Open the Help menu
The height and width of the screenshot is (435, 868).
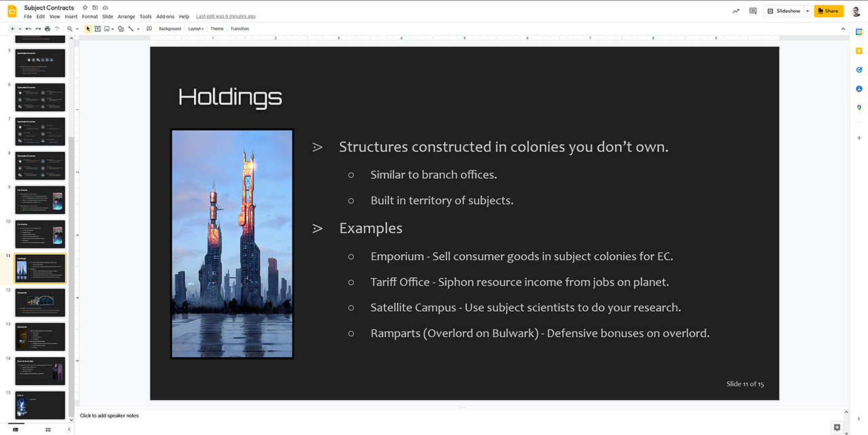pos(184,16)
